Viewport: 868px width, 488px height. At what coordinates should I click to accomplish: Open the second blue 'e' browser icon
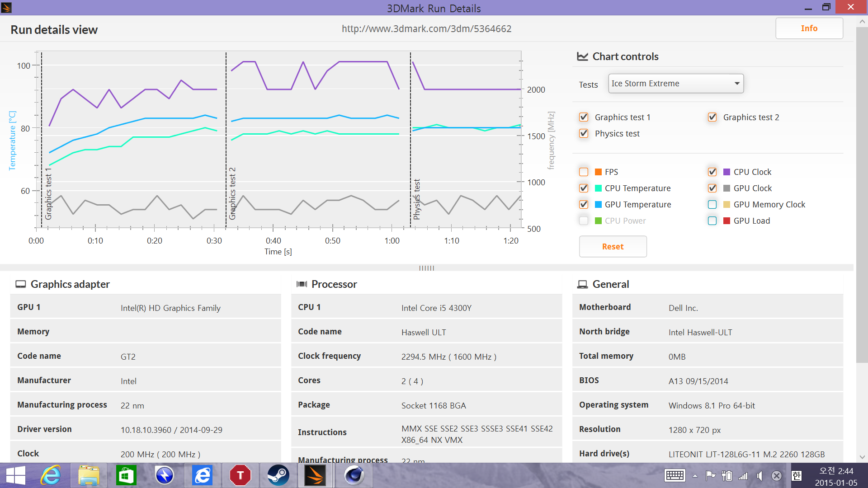coord(202,475)
